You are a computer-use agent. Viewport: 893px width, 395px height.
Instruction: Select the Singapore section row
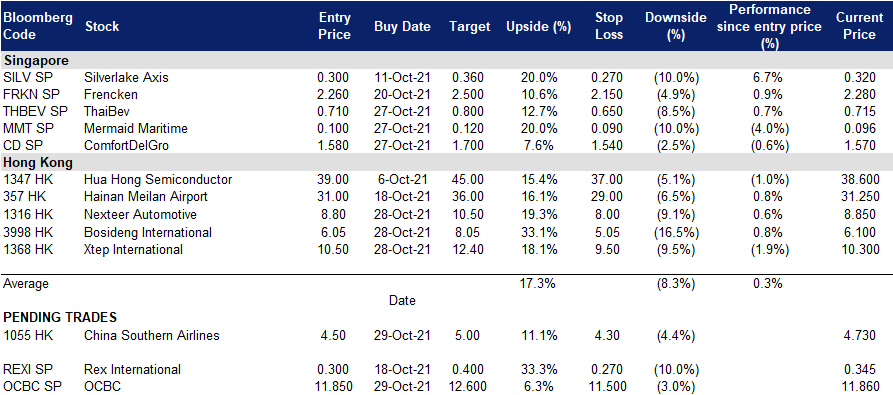coord(446,60)
